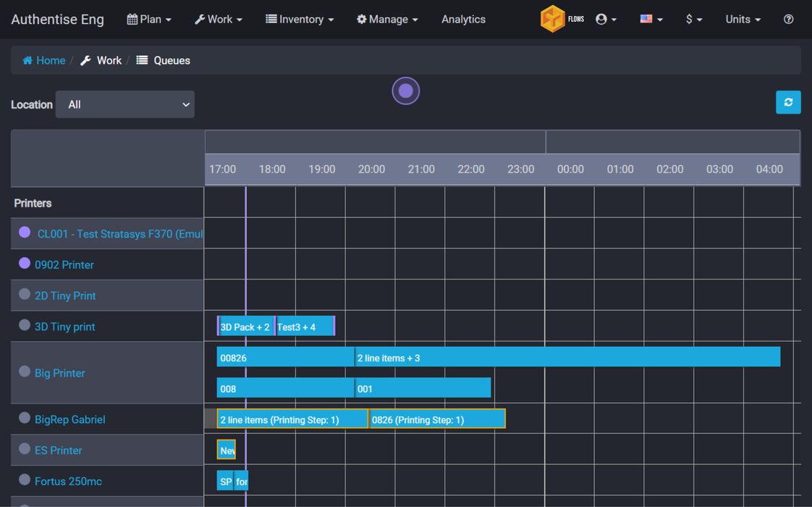
Task: Click the status dot for CL001 Test Stratasys
Action: pyautogui.click(x=22, y=233)
